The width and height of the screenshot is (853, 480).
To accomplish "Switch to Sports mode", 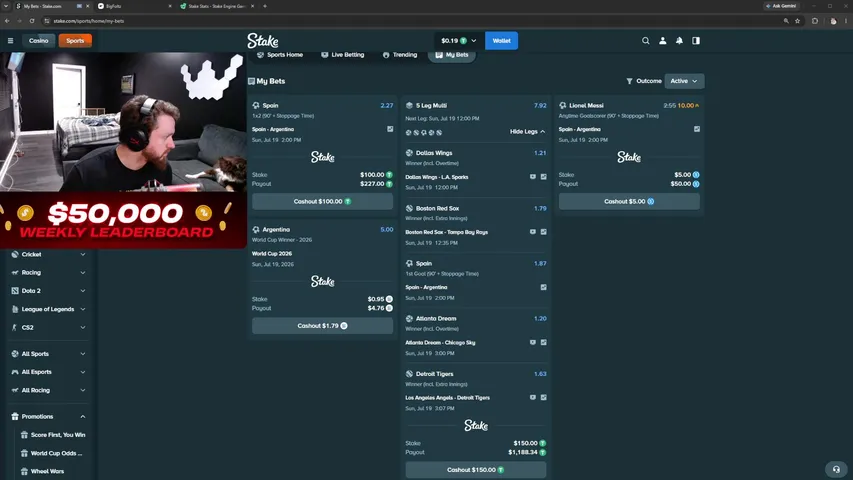I will 75,41.
